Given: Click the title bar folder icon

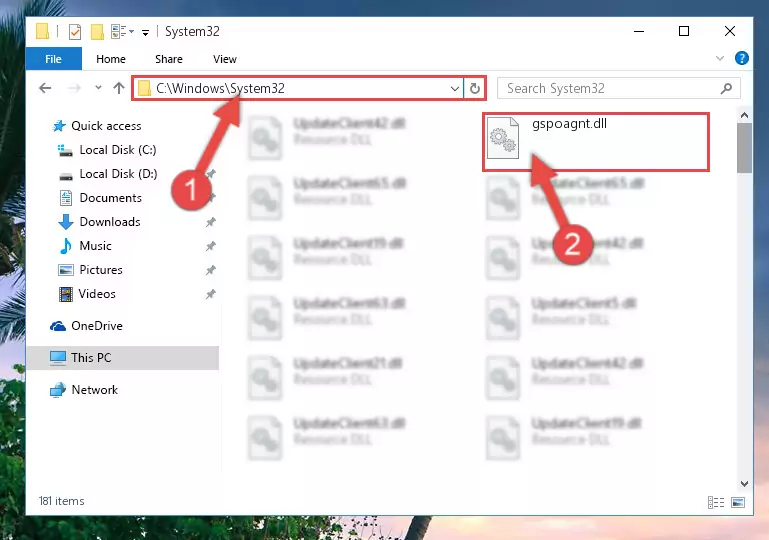Looking at the screenshot, I should point(43,31).
